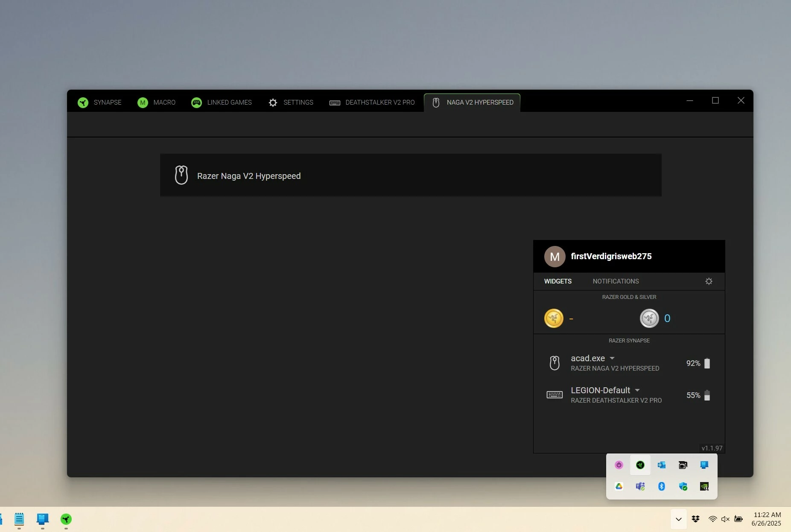This screenshot has width=791, height=532.
Task: Open the LINKED GAMES tab
Action: [x=222, y=102]
